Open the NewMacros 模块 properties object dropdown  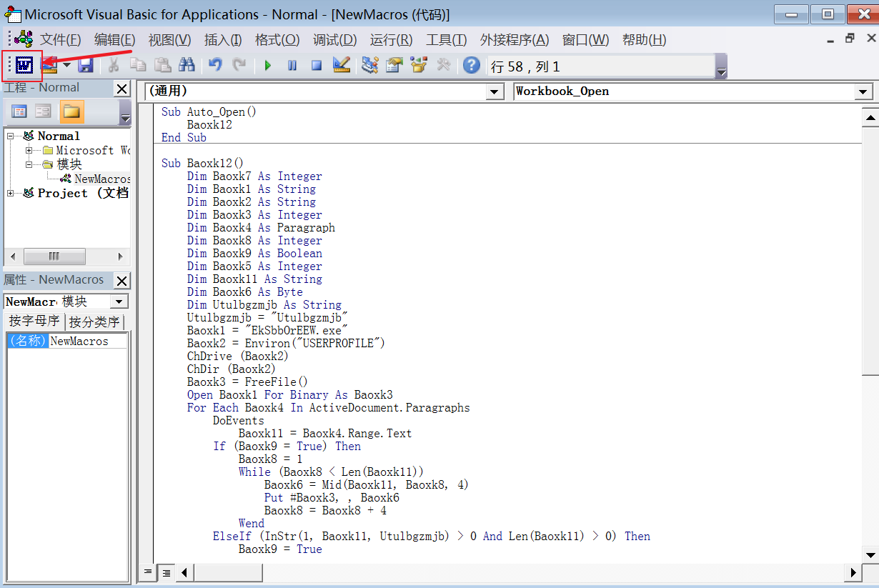coord(119,302)
